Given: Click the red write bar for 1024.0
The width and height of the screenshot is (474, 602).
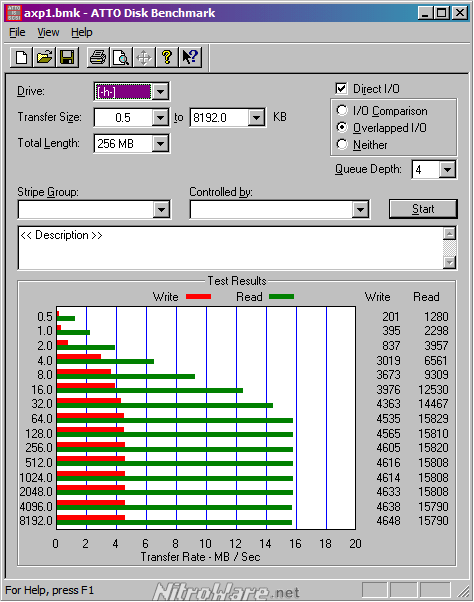Looking at the screenshot, I should [x=91, y=473].
